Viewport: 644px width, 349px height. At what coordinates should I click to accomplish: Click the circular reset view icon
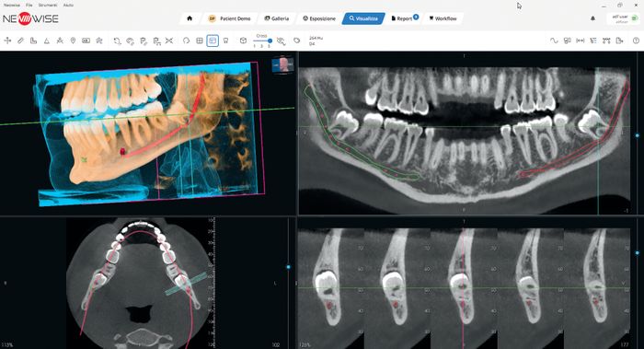186,41
